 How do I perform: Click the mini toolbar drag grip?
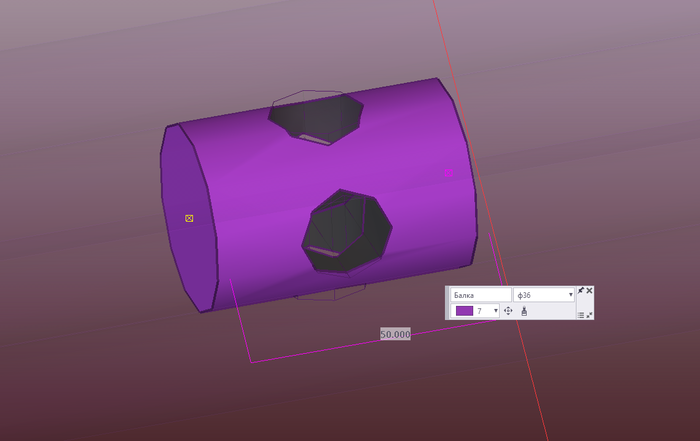447,303
